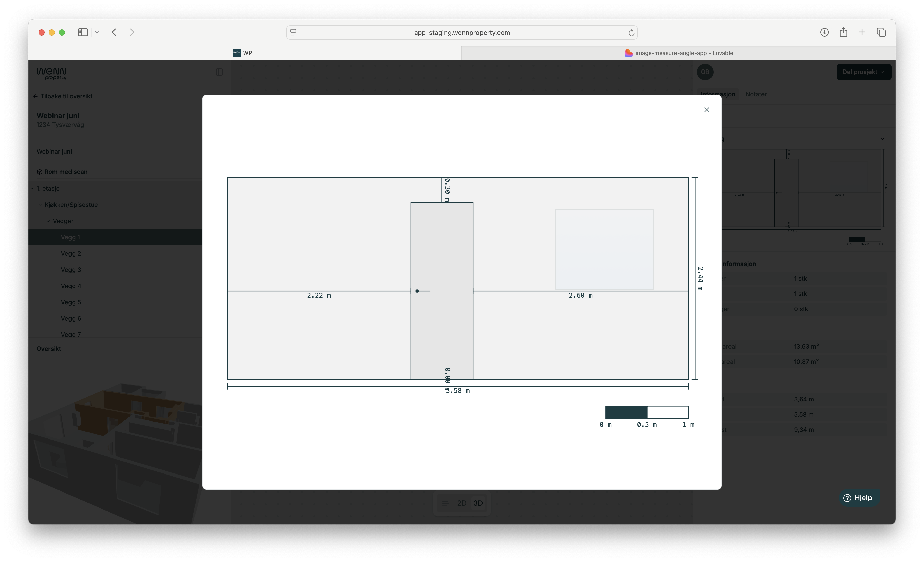This screenshot has height=562, width=924.
Task: Switch to 3D view mode
Action: pyautogui.click(x=478, y=503)
